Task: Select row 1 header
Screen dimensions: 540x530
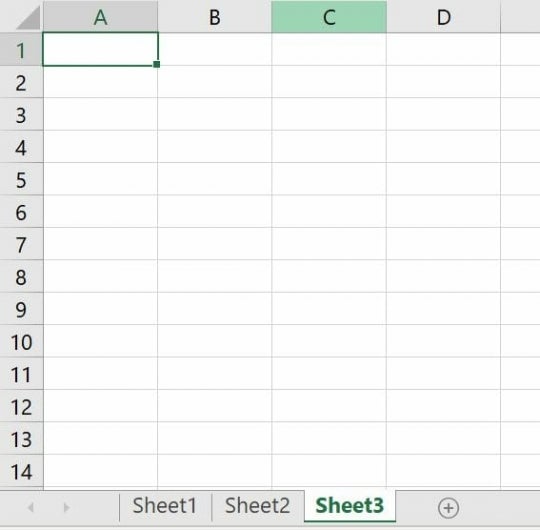Action: pos(21,50)
